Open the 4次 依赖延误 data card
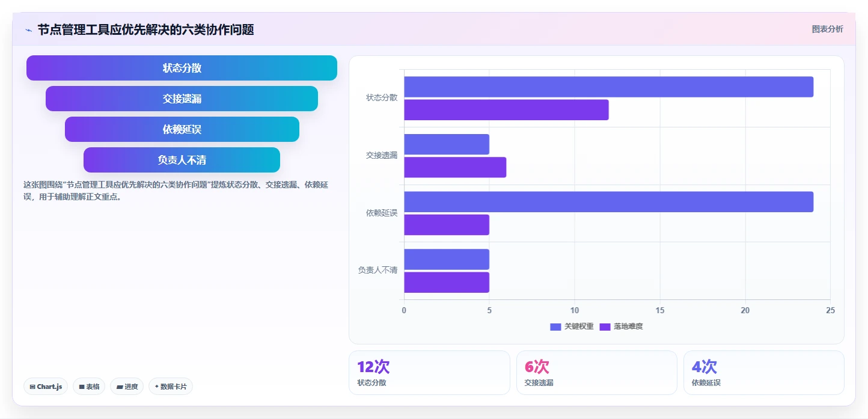Screen dimensions: 868x419 coord(764,373)
